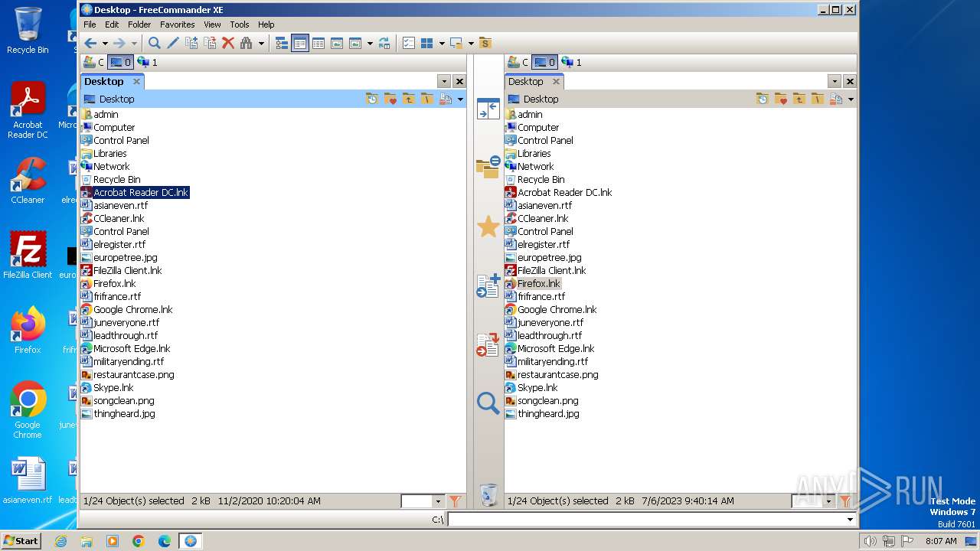The width and height of the screenshot is (980, 551).
Task: Click splitter move icon with red arrow
Action: coord(488,345)
